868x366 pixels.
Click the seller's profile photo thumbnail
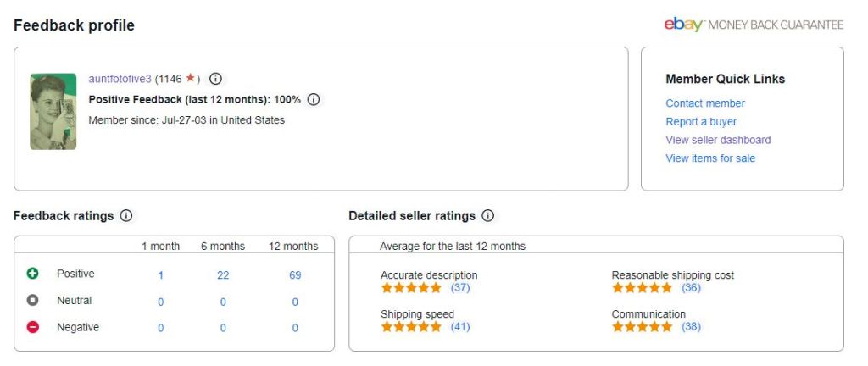pos(53,112)
